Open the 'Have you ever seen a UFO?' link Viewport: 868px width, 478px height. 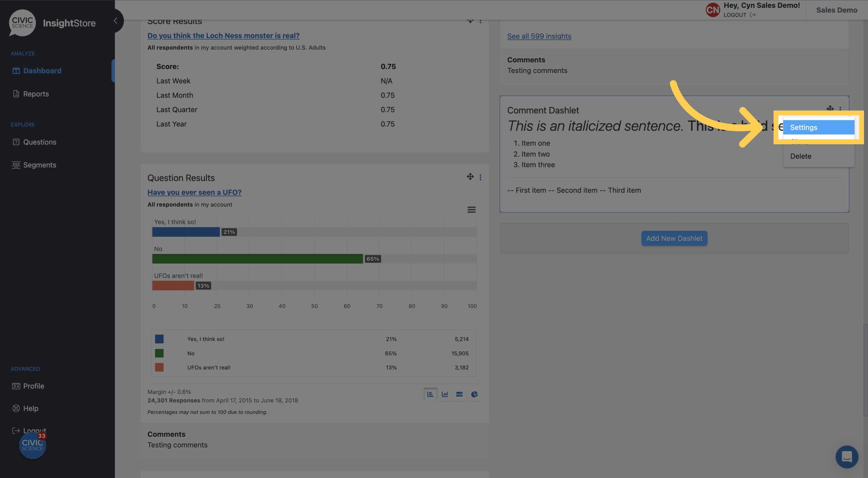(194, 192)
